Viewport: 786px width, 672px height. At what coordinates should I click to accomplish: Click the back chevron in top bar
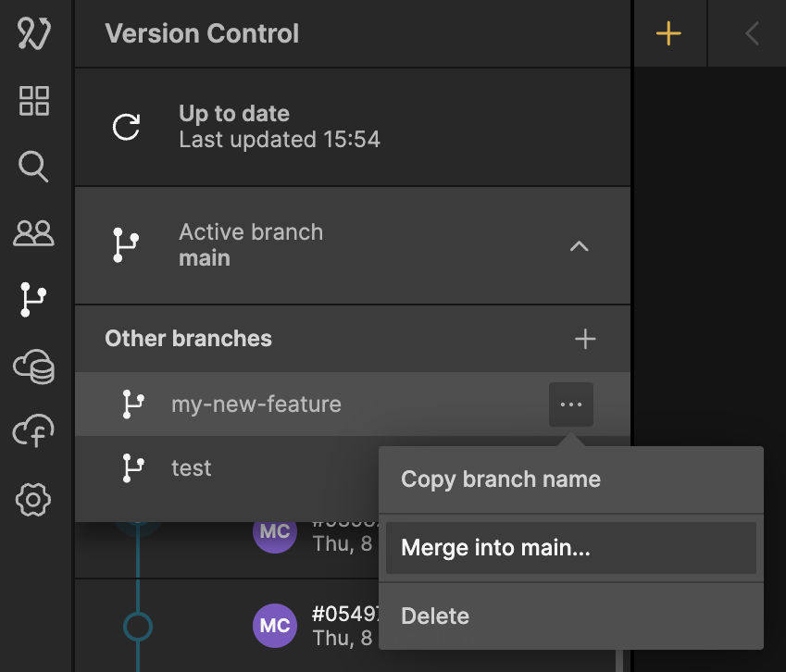tap(751, 34)
